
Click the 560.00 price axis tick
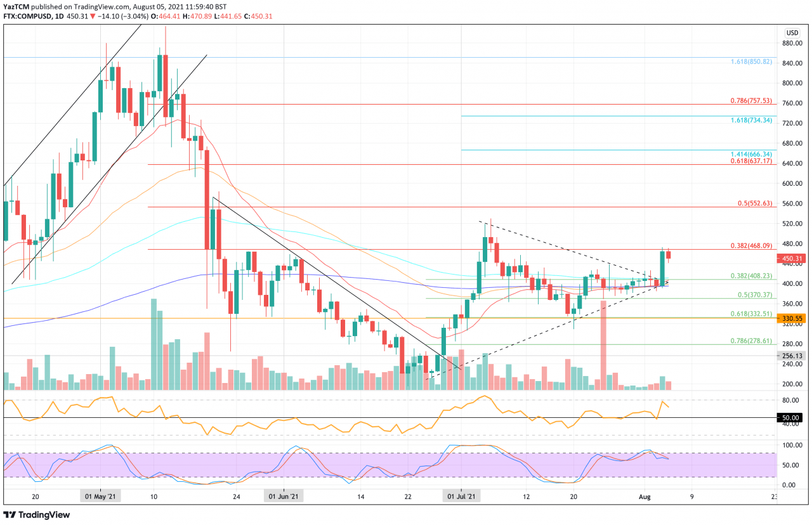[x=793, y=204]
